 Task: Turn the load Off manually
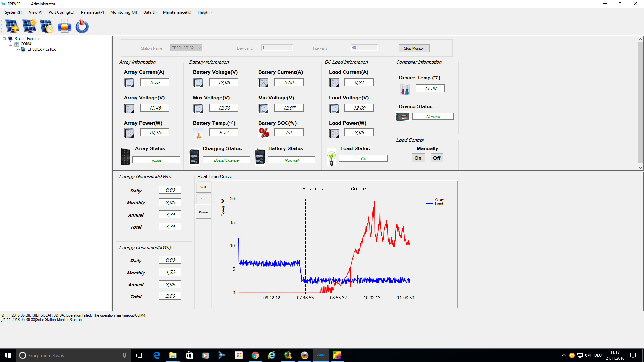pos(437,158)
